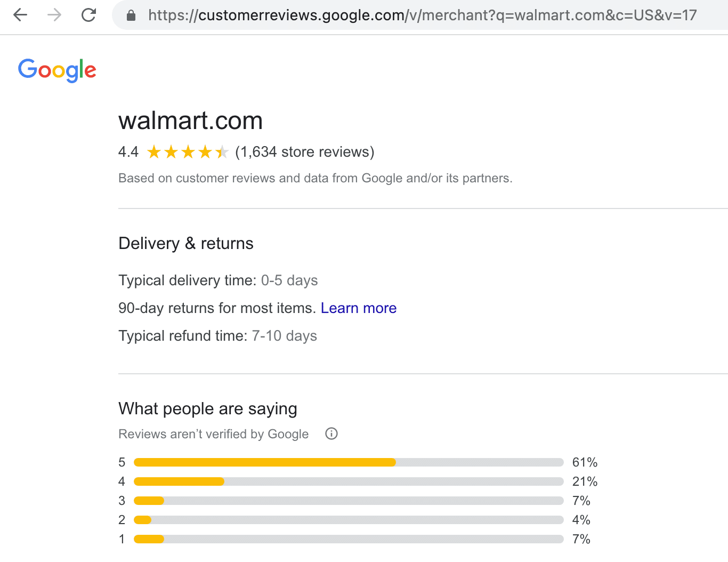The height and width of the screenshot is (562, 728).
Task: Click the half-filled fifth star
Action: coord(222,152)
